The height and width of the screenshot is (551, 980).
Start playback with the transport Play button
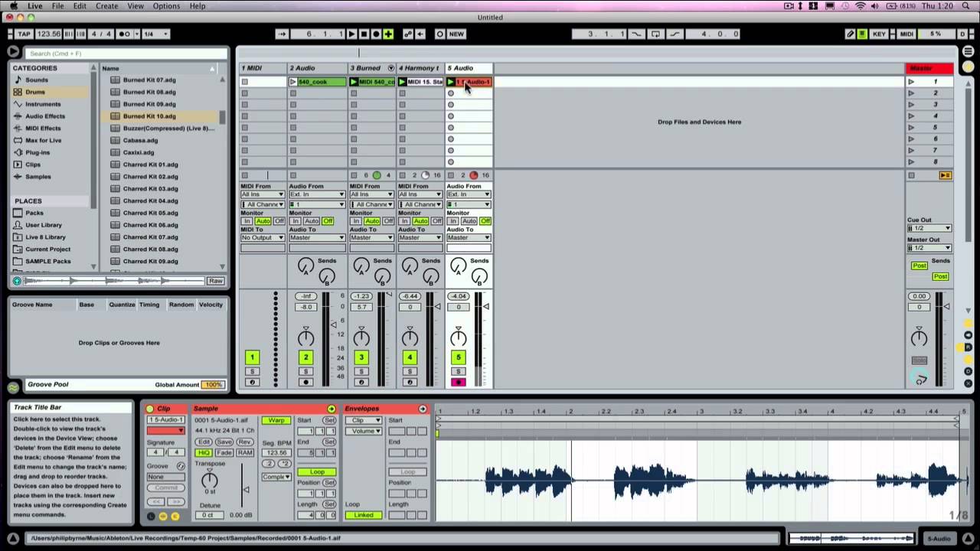[x=351, y=34]
